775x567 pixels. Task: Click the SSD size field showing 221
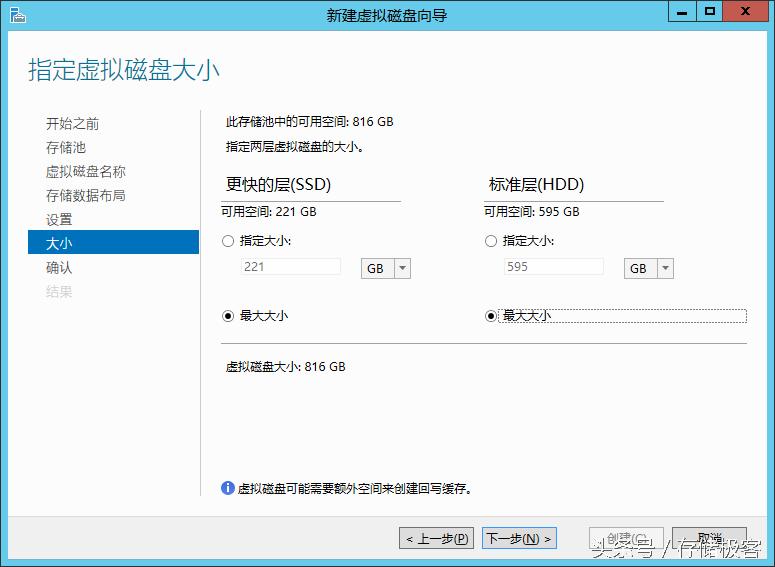click(x=291, y=267)
